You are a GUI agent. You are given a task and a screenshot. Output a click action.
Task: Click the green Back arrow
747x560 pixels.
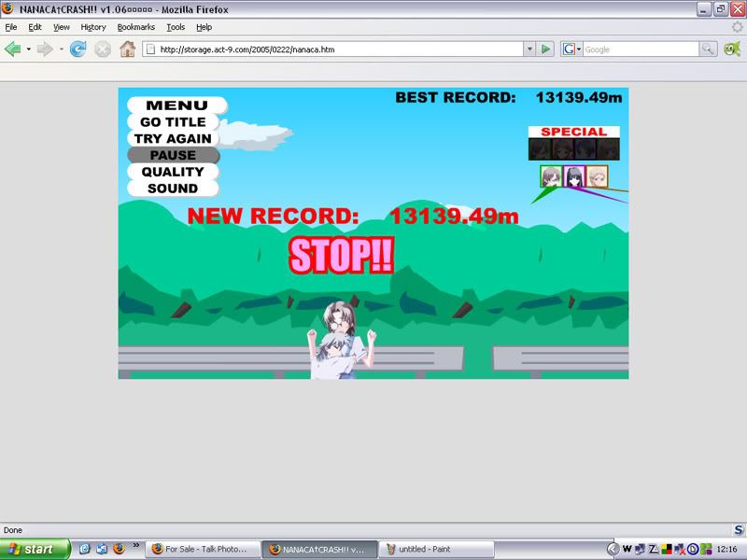pyautogui.click(x=13, y=49)
